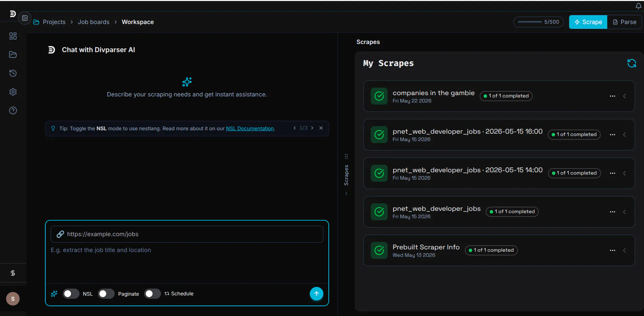Click the completed badge for pnet 16:00 scrape
Viewport: 644px width, 316px height.
click(x=574, y=135)
